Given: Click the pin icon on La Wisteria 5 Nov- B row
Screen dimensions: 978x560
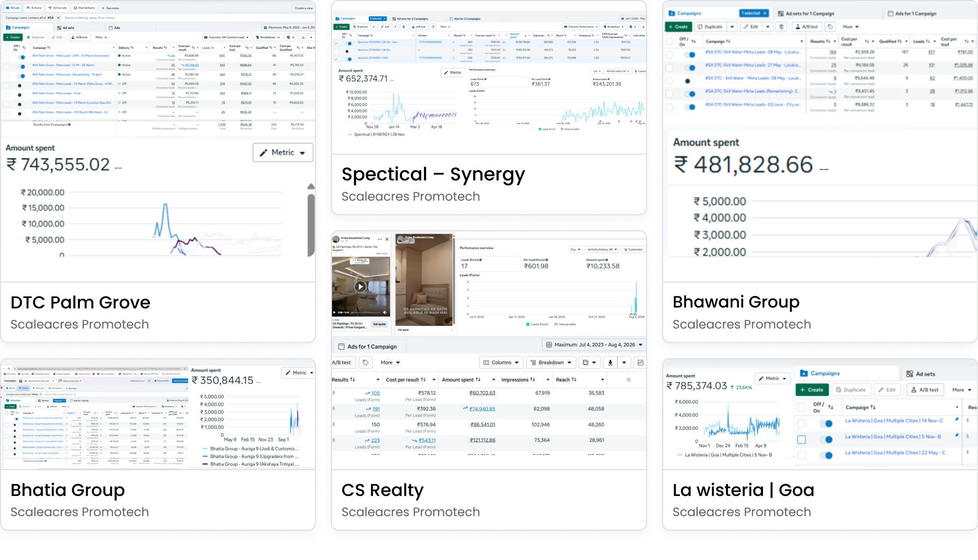Looking at the screenshot, I should tap(957, 436).
